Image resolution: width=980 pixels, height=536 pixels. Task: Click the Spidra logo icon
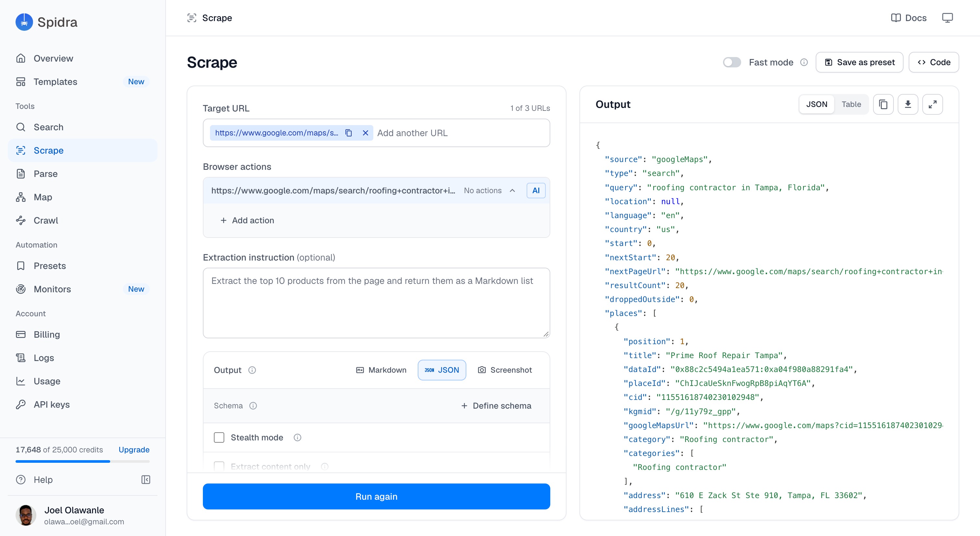24,22
